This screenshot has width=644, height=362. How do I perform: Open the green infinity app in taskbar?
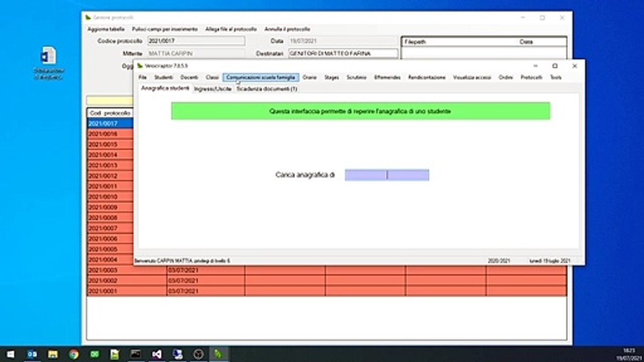tap(95, 354)
